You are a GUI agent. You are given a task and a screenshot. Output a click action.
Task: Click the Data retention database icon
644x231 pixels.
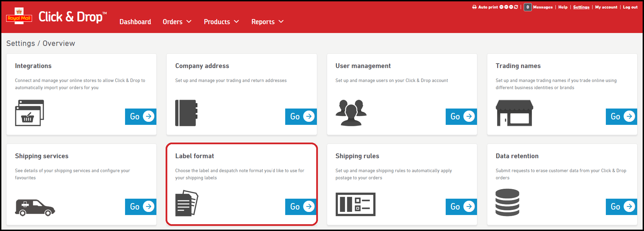(507, 203)
